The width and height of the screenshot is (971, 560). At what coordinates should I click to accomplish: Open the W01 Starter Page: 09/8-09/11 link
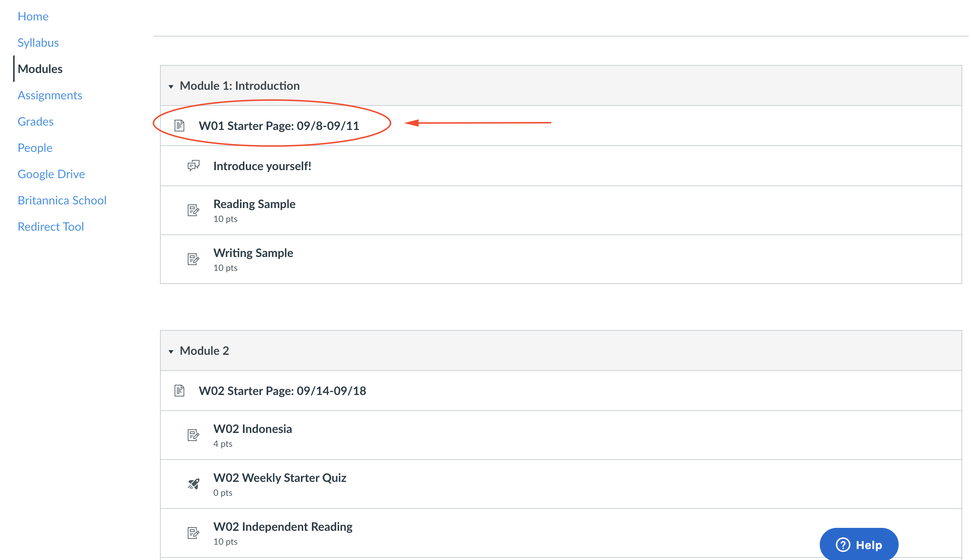[x=279, y=126]
